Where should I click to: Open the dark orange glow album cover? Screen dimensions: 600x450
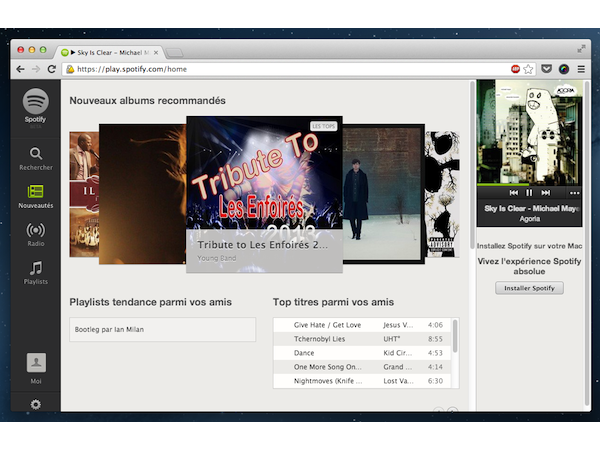(x=142, y=194)
